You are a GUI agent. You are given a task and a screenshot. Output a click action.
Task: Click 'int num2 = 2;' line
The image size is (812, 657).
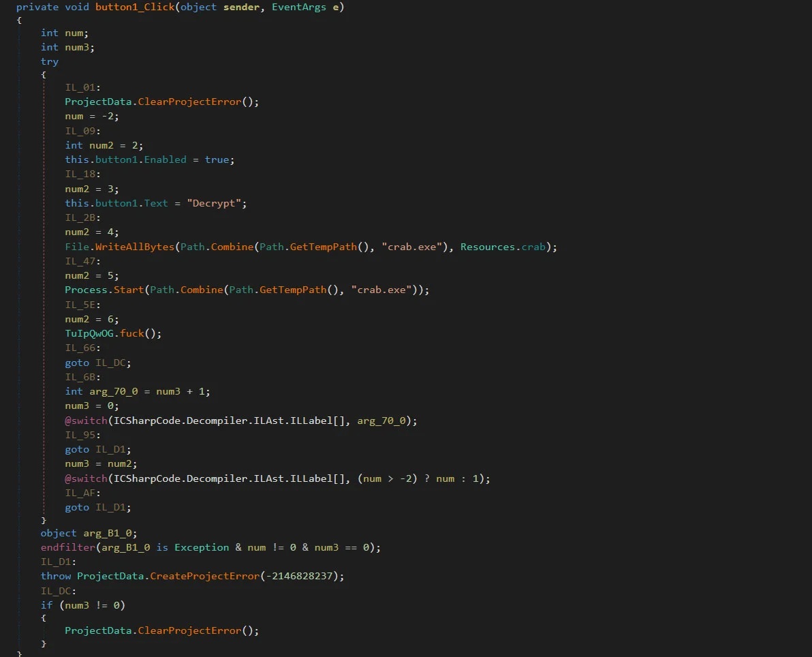104,145
